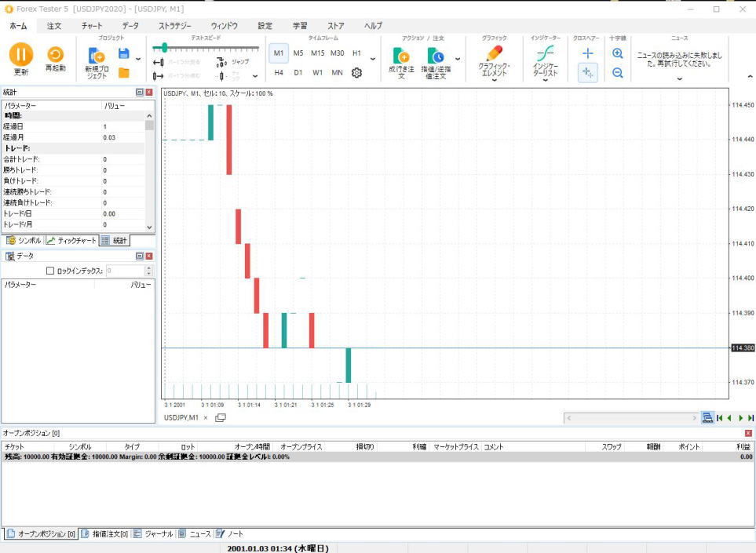Open the インジケーターリスト indicator list
The height and width of the screenshot is (553, 756).
pyautogui.click(x=545, y=62)
